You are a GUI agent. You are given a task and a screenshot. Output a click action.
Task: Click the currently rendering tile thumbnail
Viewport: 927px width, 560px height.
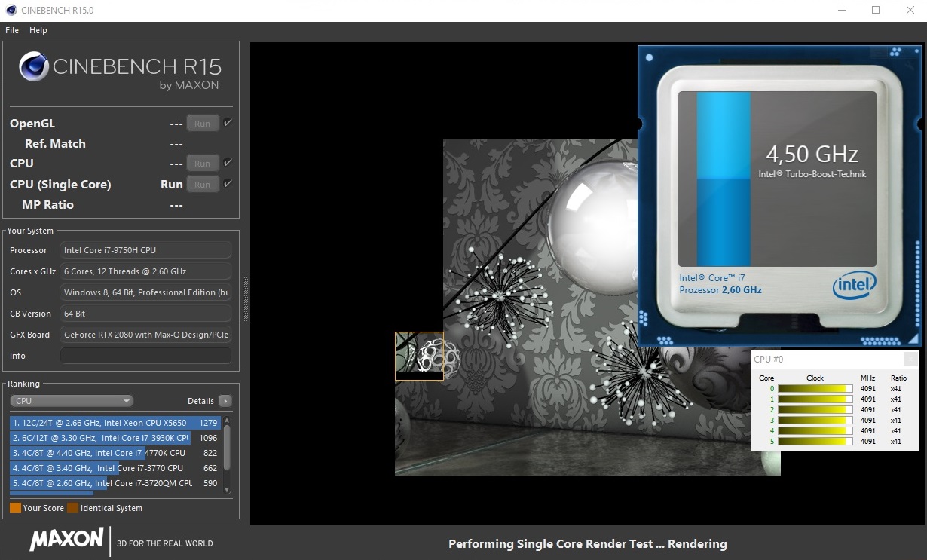point(419,356)
